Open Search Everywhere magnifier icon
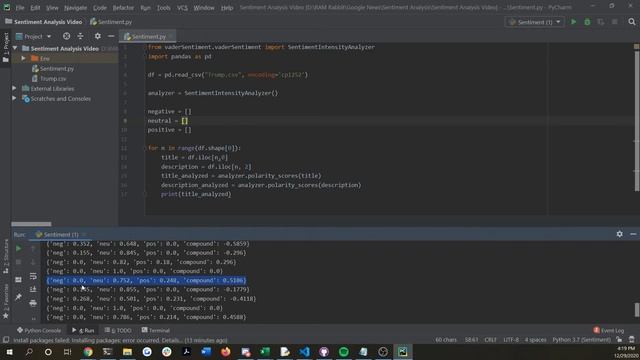Screen dimensions: 640x360 [632, 22]
